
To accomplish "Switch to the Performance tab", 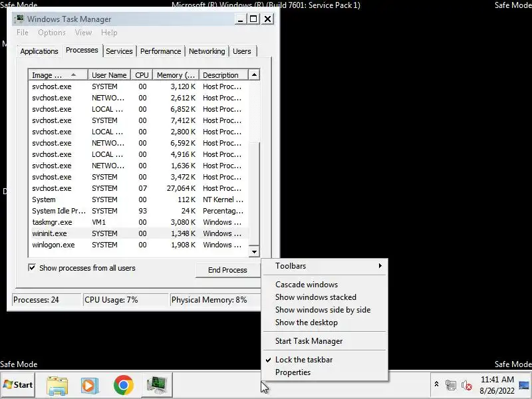I will click(160, 51).
